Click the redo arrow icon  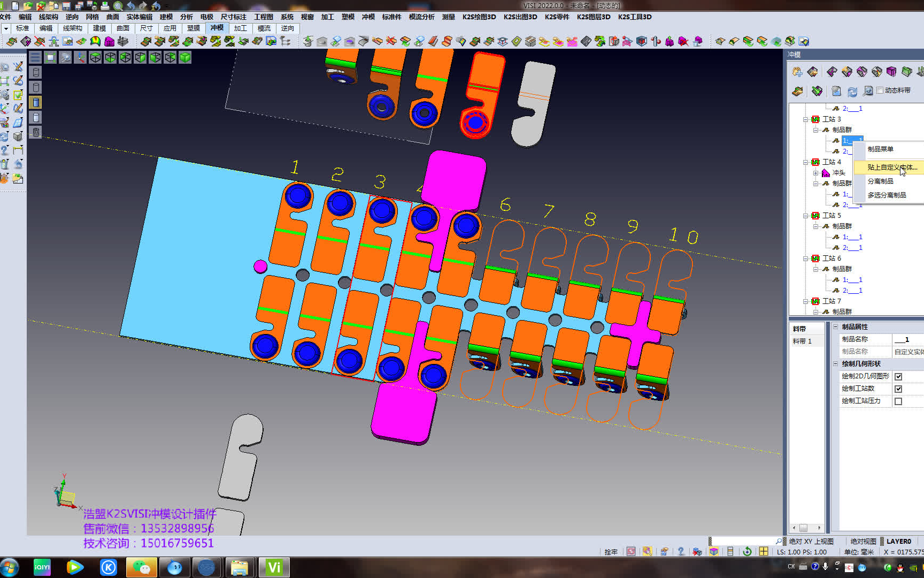click(x=143, y=6)
